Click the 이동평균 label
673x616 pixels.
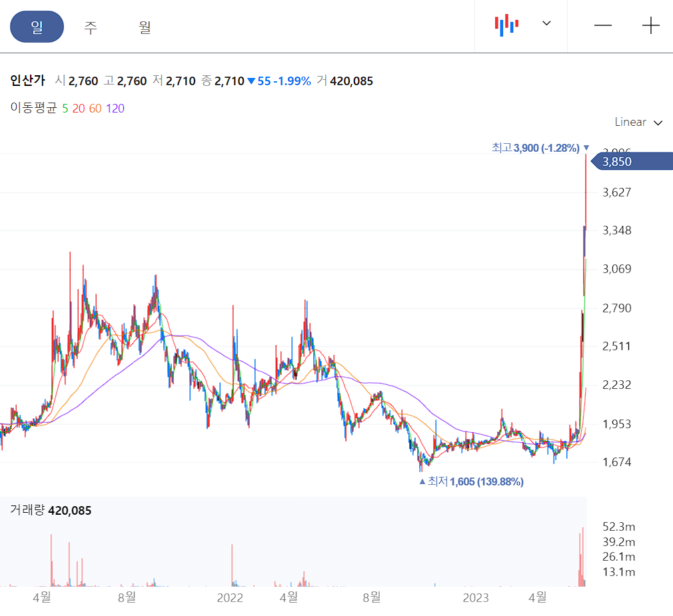click(x=33, y=108)
